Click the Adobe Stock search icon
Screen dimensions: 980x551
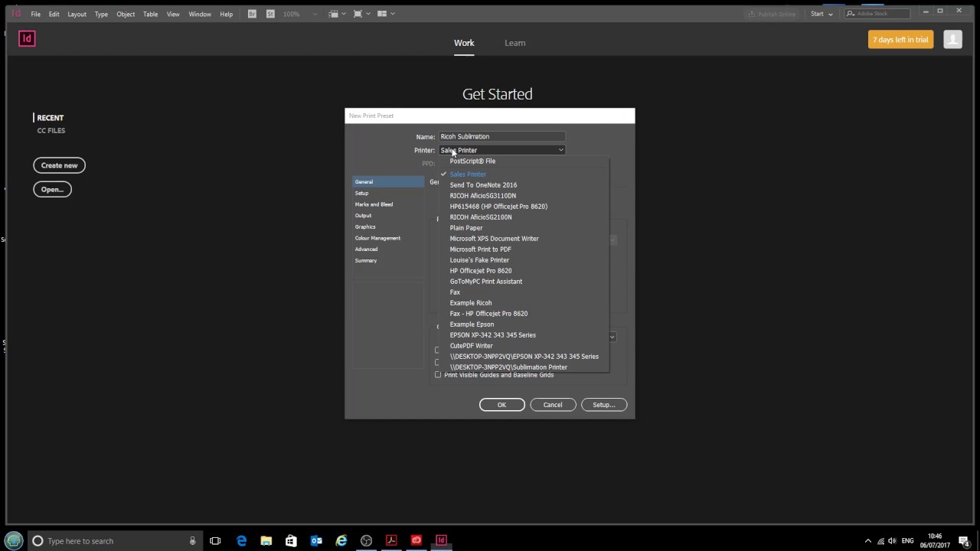[851, 14]
